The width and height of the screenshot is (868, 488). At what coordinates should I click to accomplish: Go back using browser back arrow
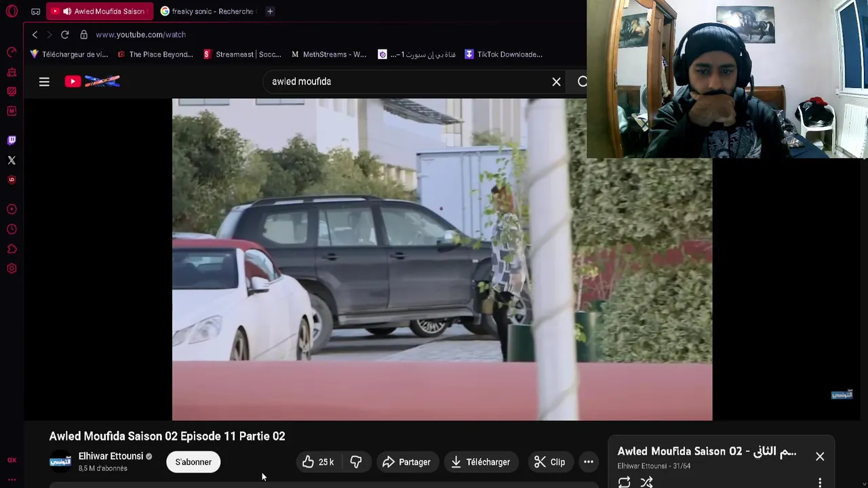point(35,35)
